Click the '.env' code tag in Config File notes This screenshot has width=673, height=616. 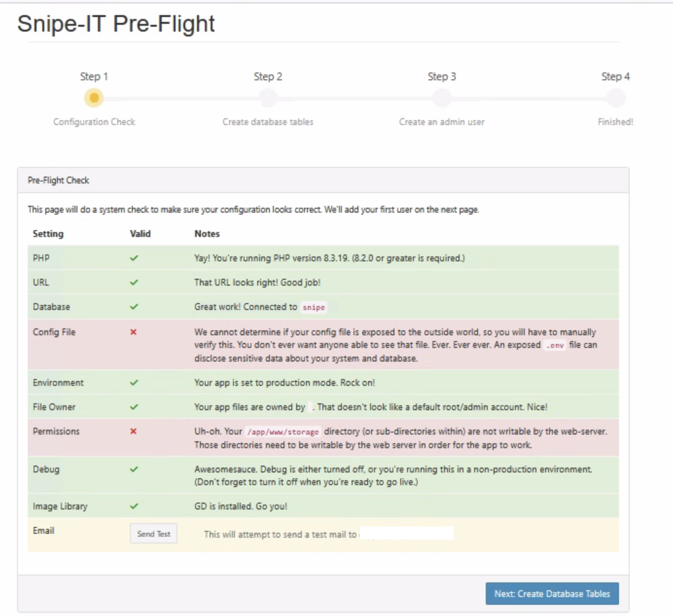point(555,345)
